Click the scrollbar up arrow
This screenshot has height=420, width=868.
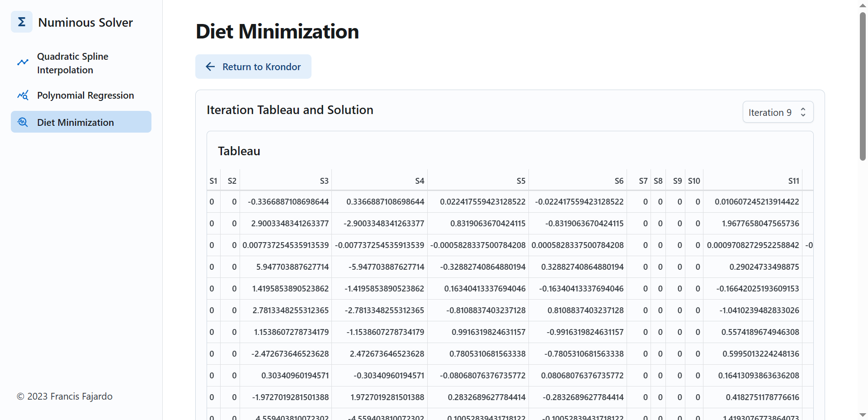pyautogui.click(x=863, y=5)
